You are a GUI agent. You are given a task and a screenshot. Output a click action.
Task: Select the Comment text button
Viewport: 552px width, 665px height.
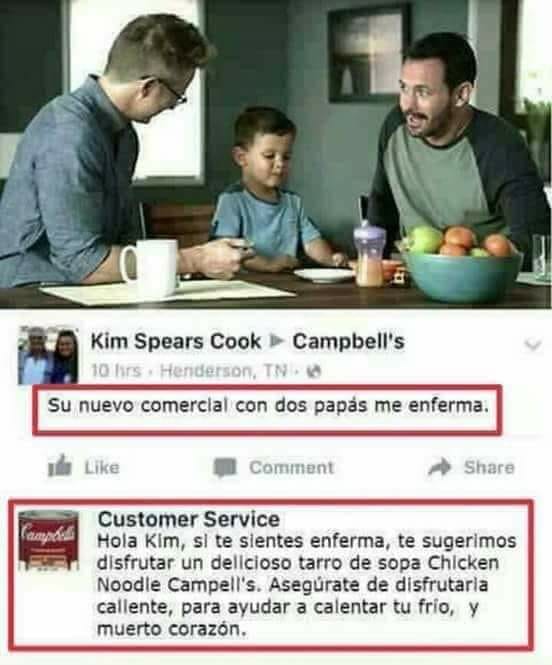(292, 467)
